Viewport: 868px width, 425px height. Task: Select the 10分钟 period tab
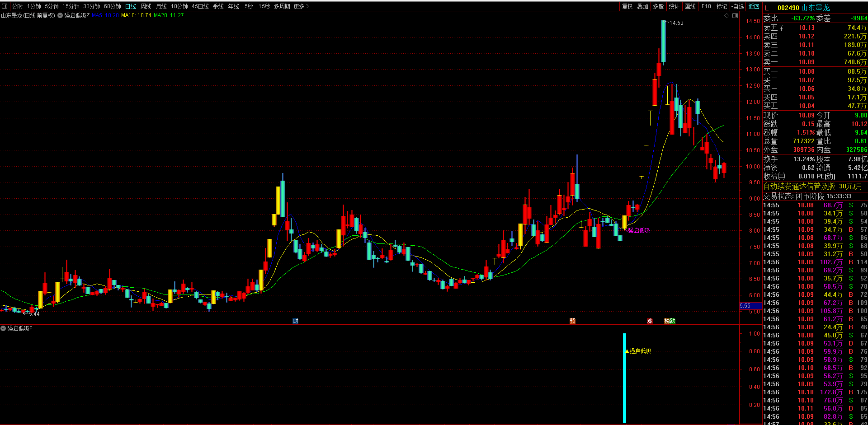point(179,6)
